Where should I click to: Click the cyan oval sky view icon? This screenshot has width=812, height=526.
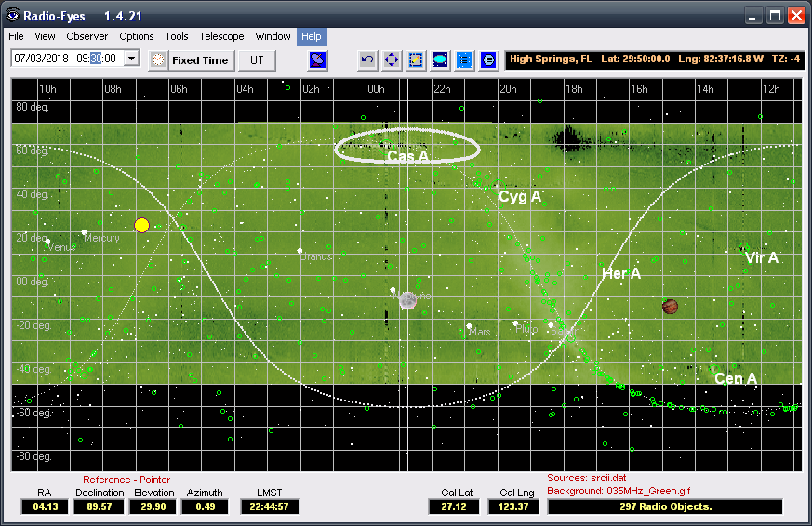pos(440,59)
